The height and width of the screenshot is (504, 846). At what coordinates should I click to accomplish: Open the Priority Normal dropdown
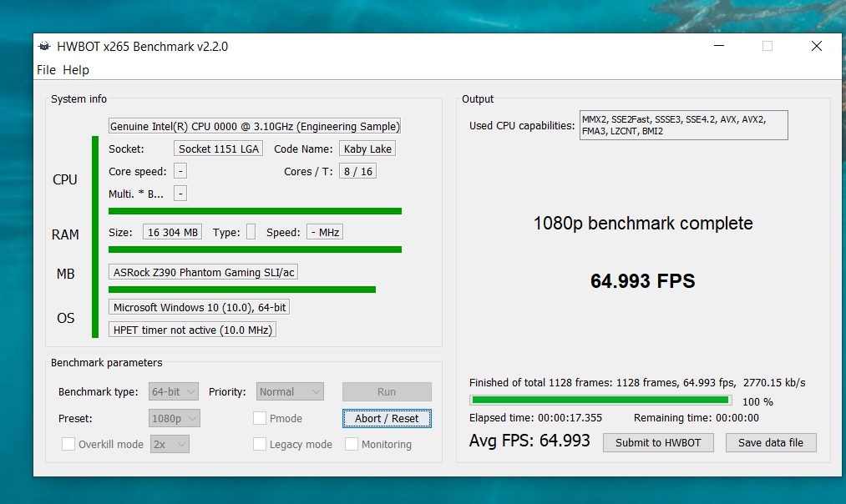tap(290, 392)
